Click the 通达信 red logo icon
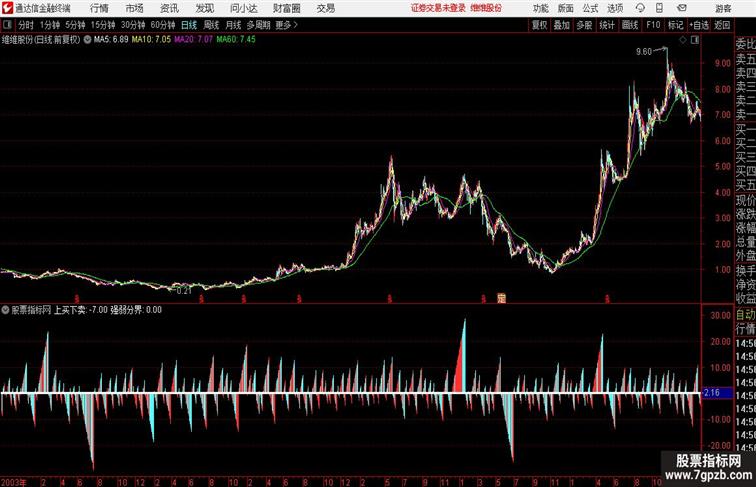 [7, 8]
